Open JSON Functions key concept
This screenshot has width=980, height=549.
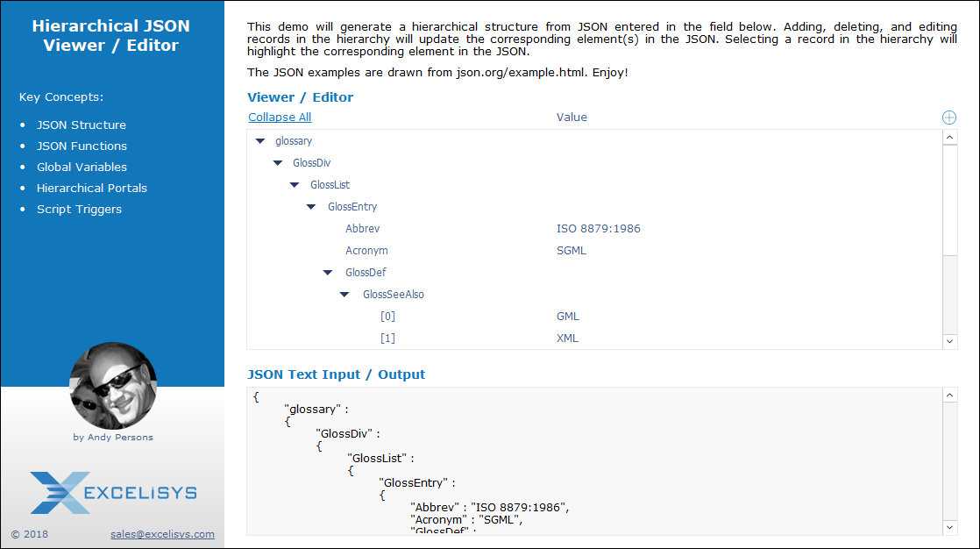82,146
